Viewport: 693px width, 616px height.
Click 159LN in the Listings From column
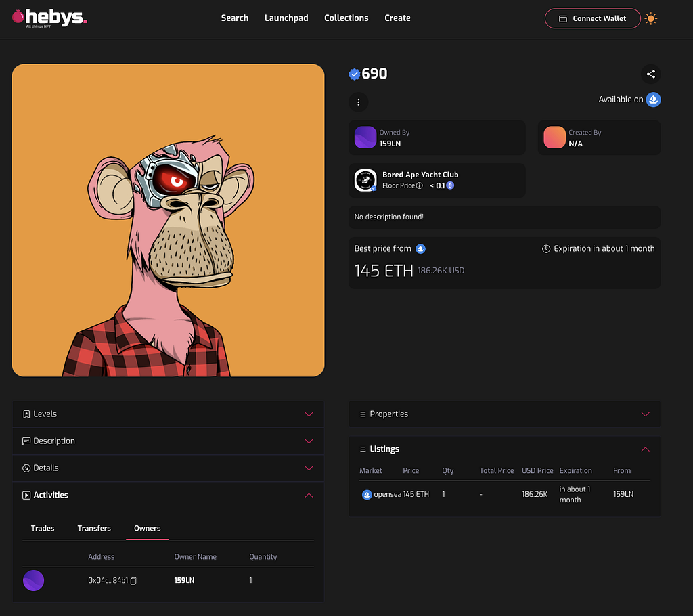(x=623, y=494)
